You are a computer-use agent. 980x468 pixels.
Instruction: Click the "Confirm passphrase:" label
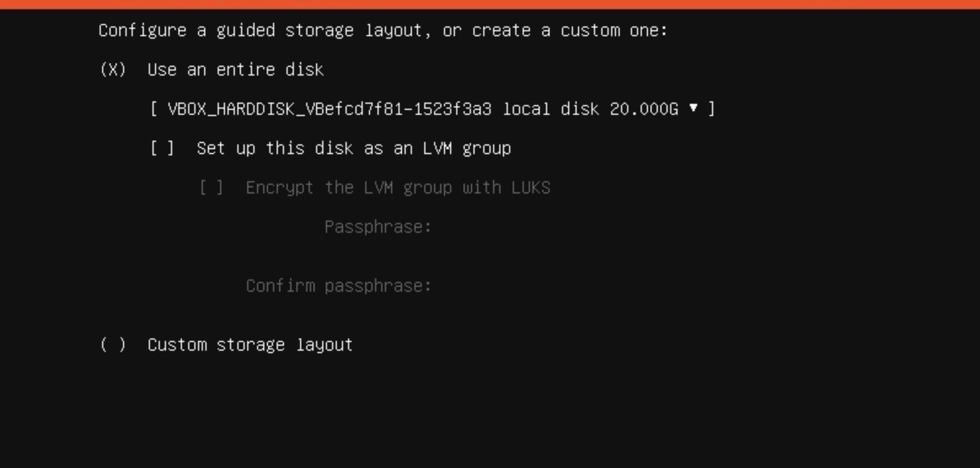[339, 286]
